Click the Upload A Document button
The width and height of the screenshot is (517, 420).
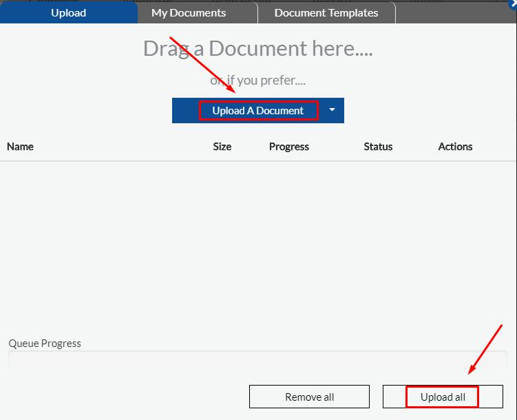click(257, 110)
